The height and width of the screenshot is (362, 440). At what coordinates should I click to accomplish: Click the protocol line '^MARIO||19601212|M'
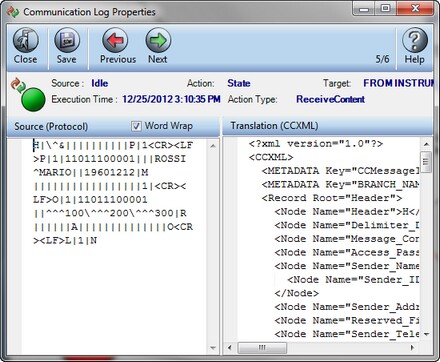[91, 172]
